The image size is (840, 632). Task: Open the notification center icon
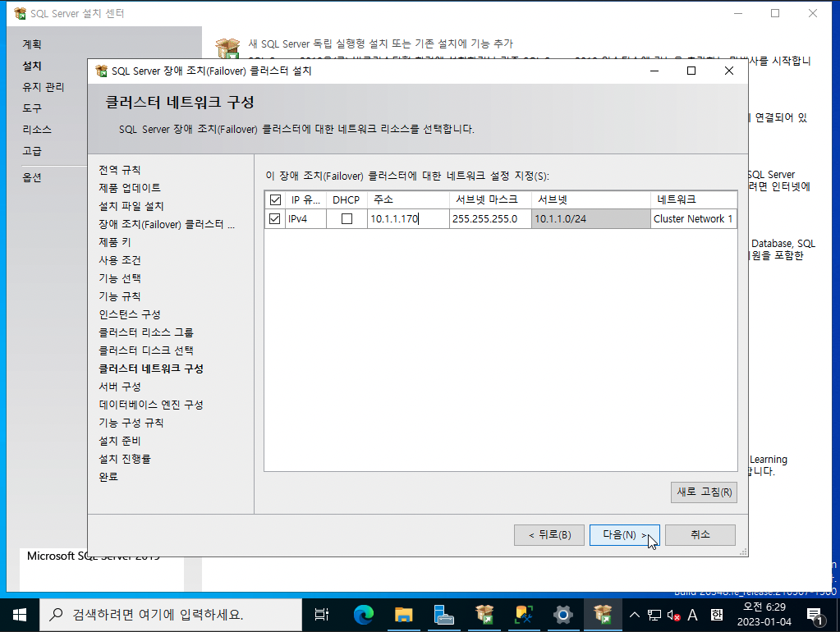click(x=815, y=616)
